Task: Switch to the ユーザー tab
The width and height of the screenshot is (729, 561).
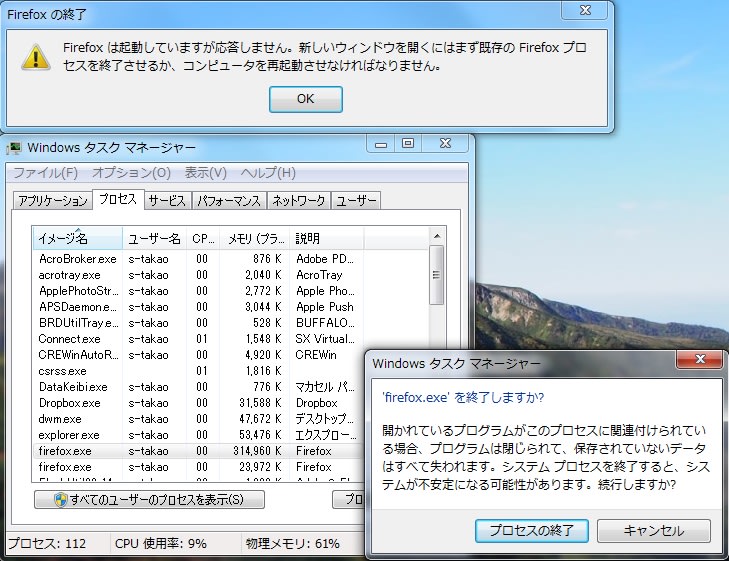Action: pos(356,201)
